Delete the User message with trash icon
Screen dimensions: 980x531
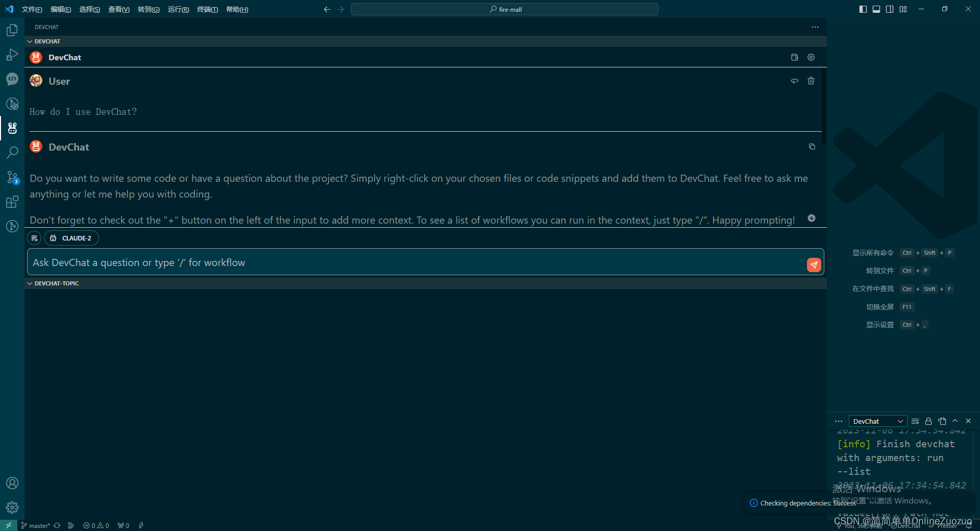(x=811, y=81)
